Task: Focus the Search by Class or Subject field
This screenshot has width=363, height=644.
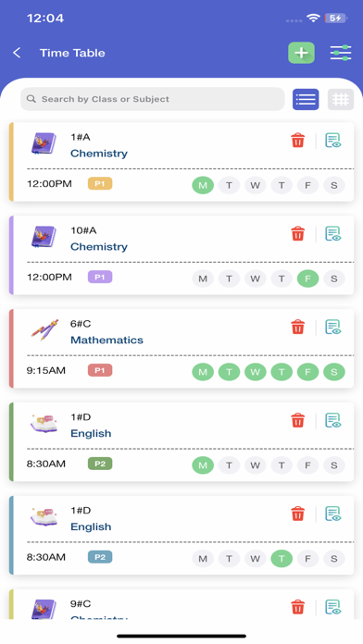Action: tap(153, 99)
